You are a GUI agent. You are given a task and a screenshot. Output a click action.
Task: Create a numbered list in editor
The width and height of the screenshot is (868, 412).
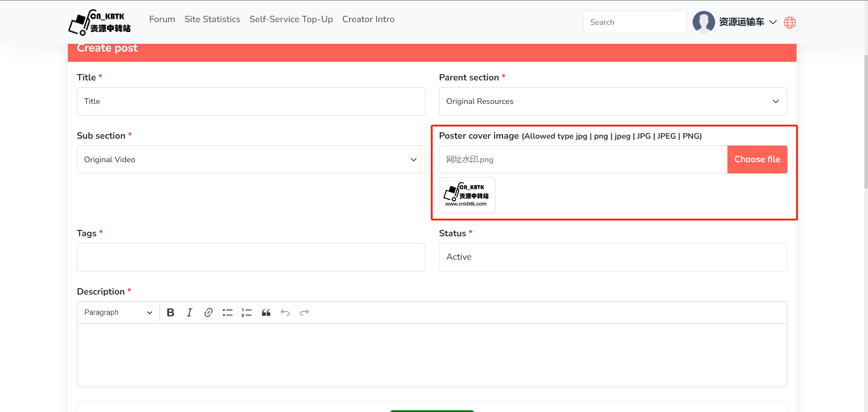pos(246,313)
